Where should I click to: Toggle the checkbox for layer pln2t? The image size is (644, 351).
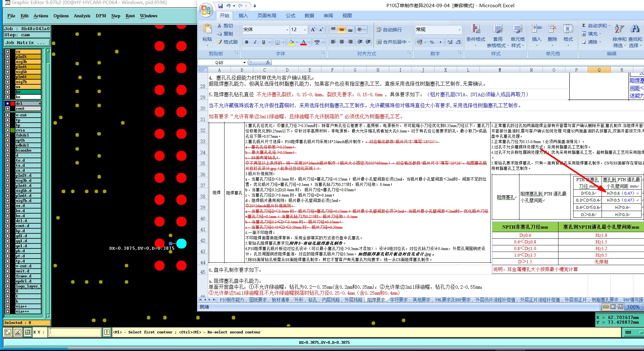pyautogui.click(x=8, y=57)
